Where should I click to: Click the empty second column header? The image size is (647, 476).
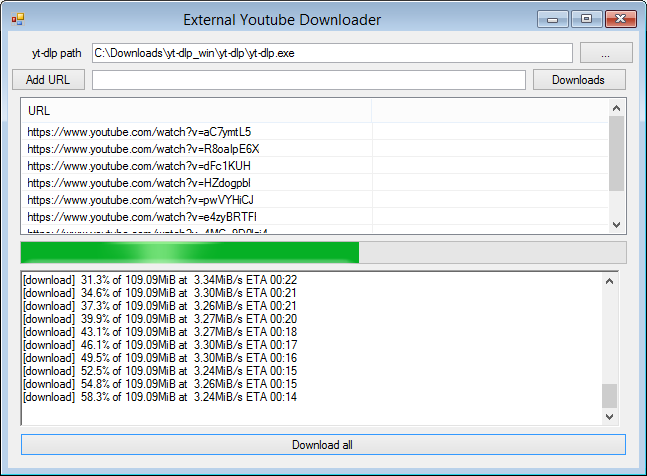pyautogui.click(x=490, y=111)
